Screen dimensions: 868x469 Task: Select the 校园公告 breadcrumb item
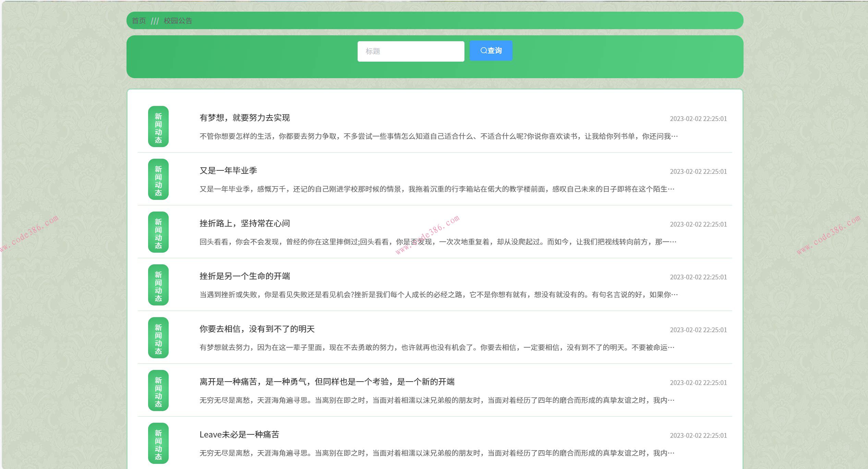click(x=177, y=21)
